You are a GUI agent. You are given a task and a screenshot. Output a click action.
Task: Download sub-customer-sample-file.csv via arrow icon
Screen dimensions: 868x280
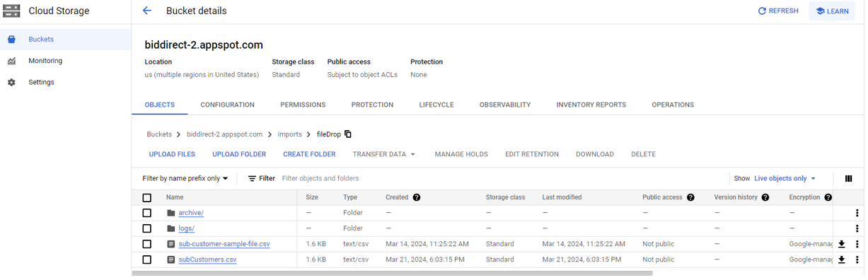point(842,244)
